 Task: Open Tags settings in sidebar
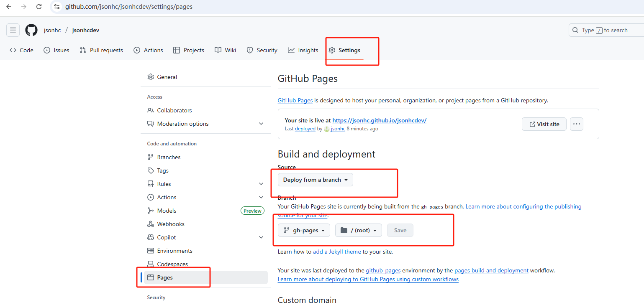(206, 170)
